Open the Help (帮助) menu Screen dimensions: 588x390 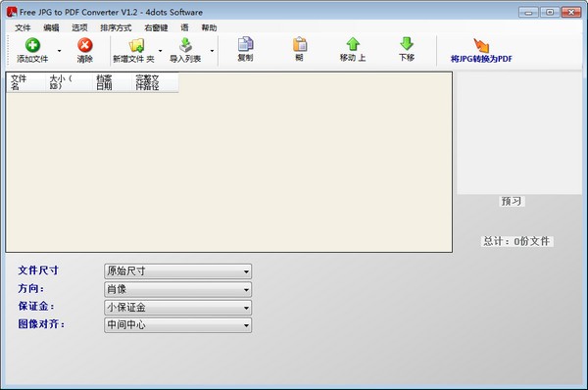click(209, 27)
